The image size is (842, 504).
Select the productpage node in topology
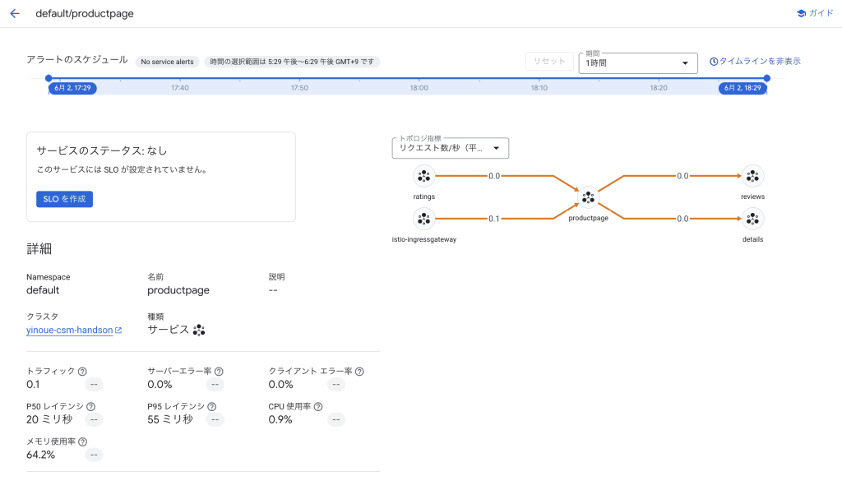588,197
